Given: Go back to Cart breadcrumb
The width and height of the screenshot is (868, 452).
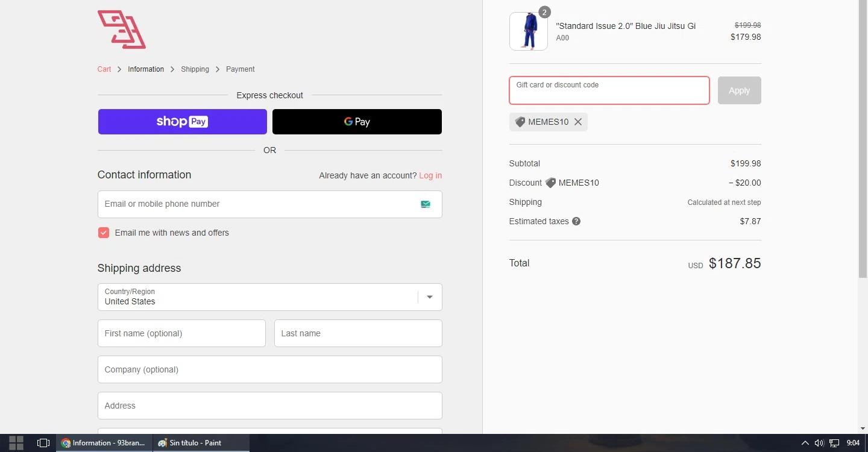Looking at the screenshot, I should click(x=104, y=69).
